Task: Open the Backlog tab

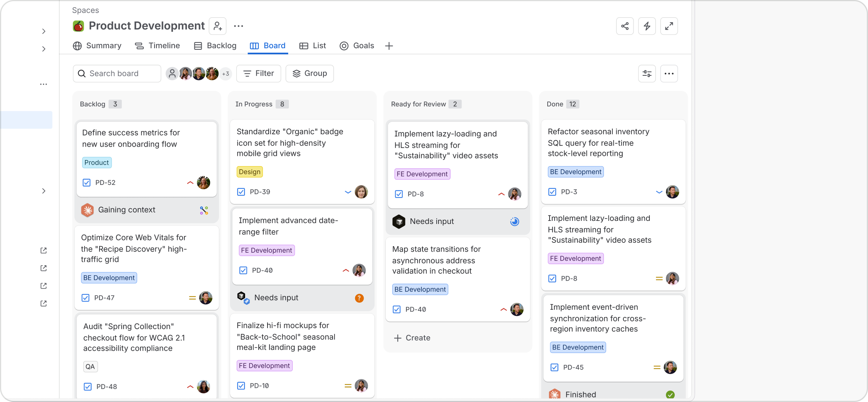Action: [x=215, y=46]
